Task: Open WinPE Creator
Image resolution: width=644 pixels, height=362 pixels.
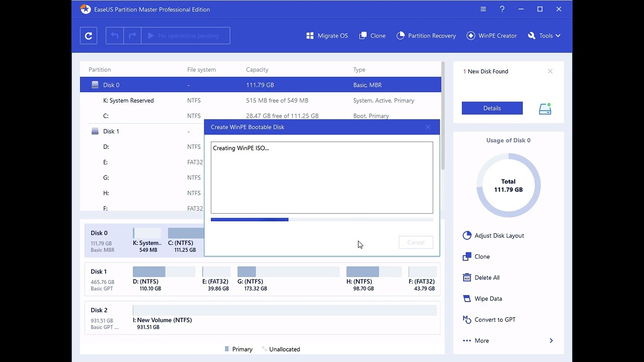Action: pyautogui.click(x=492, y=36)
